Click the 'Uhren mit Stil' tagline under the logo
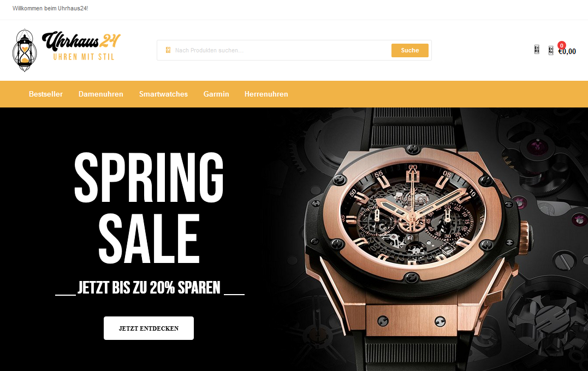 click(x=84, y=57)
